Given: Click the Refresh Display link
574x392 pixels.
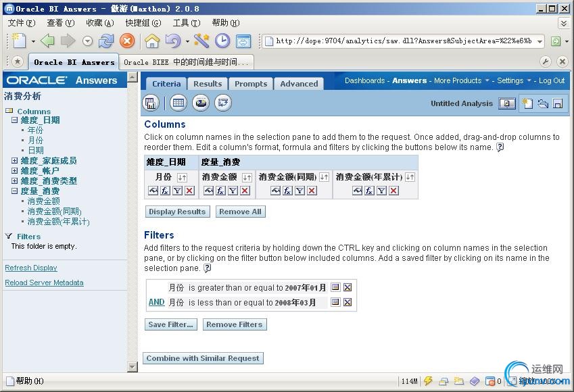Looking at the screenshot, I should [31, 268].
